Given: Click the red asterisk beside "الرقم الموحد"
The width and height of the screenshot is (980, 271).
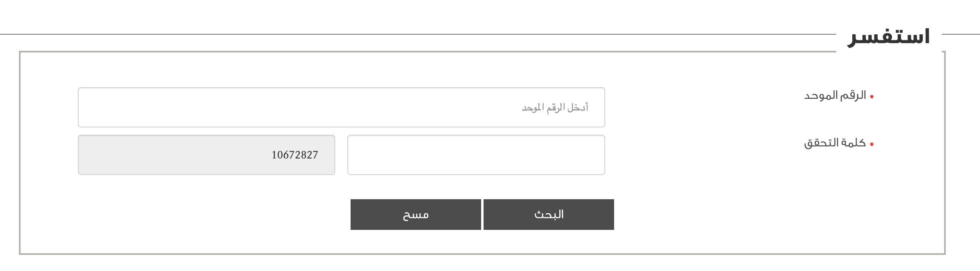Looking at the screenshot, I should click(872, 97).
